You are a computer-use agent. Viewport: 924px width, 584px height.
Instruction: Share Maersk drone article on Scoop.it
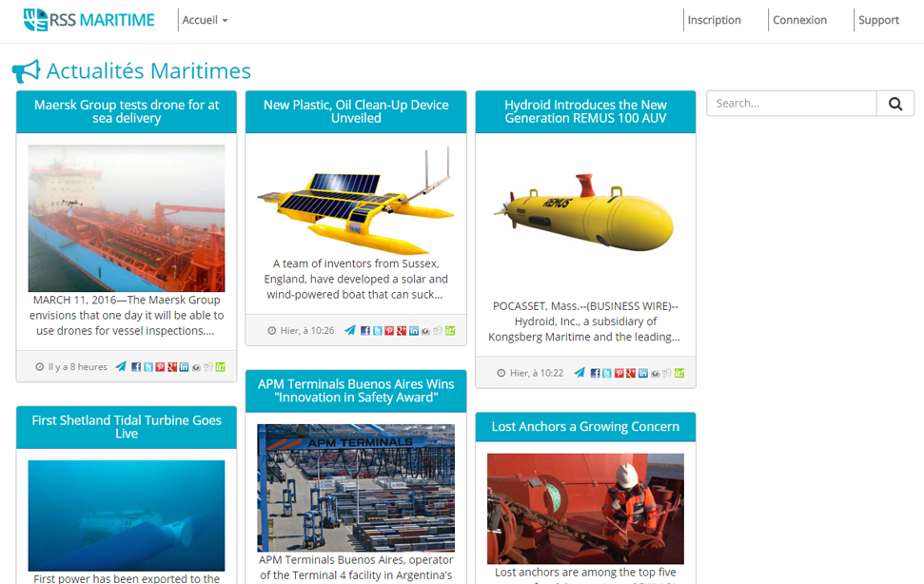(220, 367)
